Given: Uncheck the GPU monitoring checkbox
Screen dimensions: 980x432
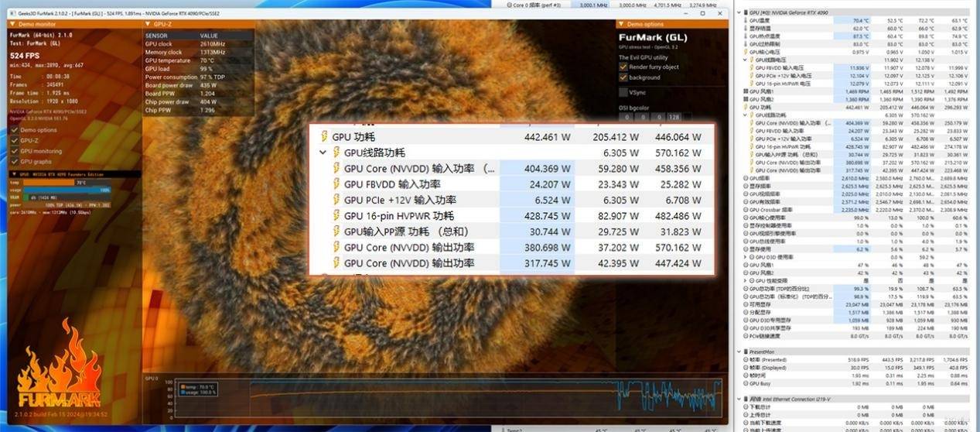Looking at the screenshot, I should tap(14, 151).
